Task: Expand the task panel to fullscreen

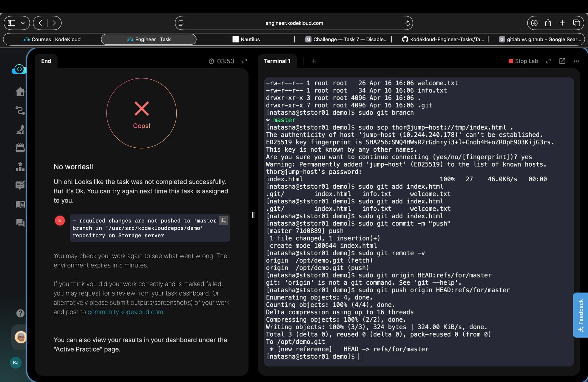Action: coord(244,61)
